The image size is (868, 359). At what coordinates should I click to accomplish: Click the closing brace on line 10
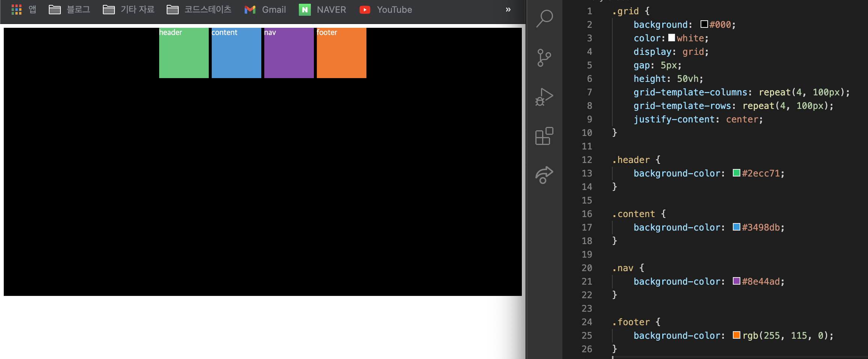click(615, 133)
